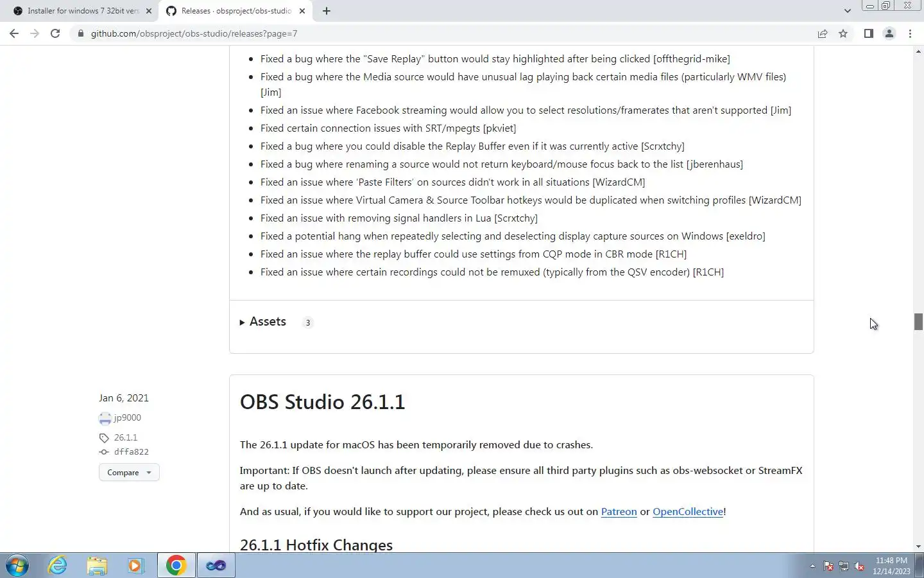
Task: Open jp9000 author profile link
Action: point(127,417)
